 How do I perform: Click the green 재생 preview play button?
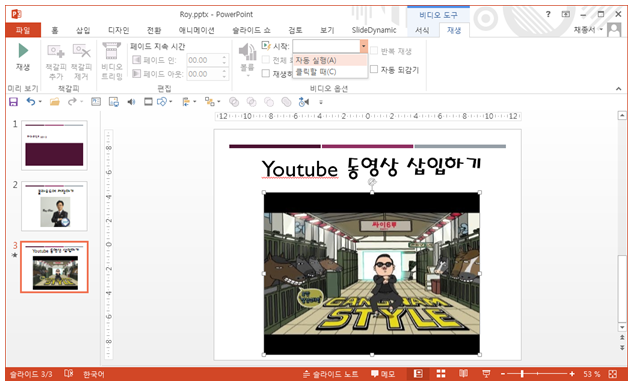tap(23, 51)
